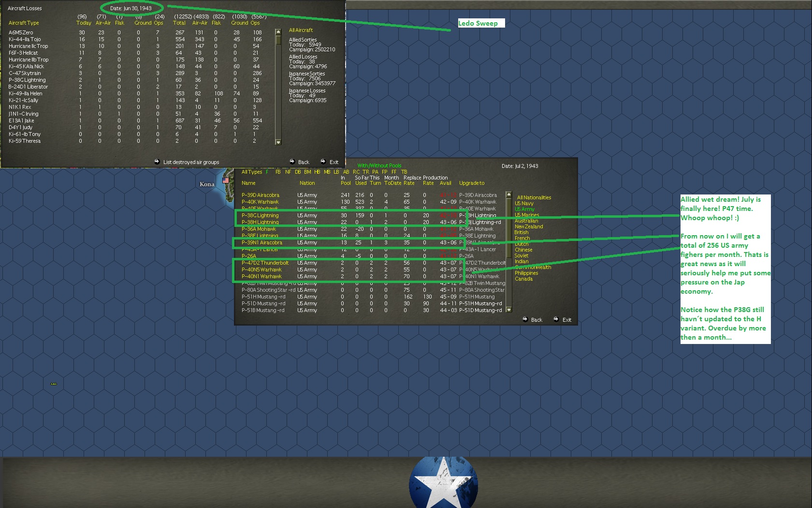Filter nationality by British

(x=522, y=232)
